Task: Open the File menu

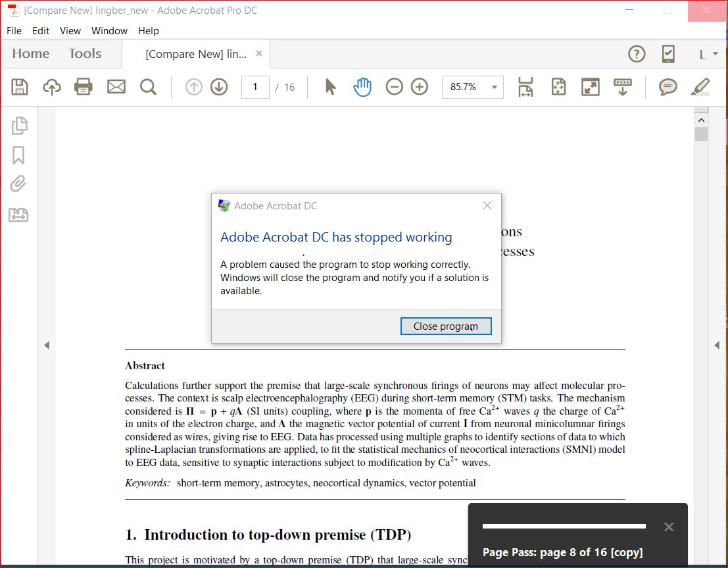Action: click(14, 31)
